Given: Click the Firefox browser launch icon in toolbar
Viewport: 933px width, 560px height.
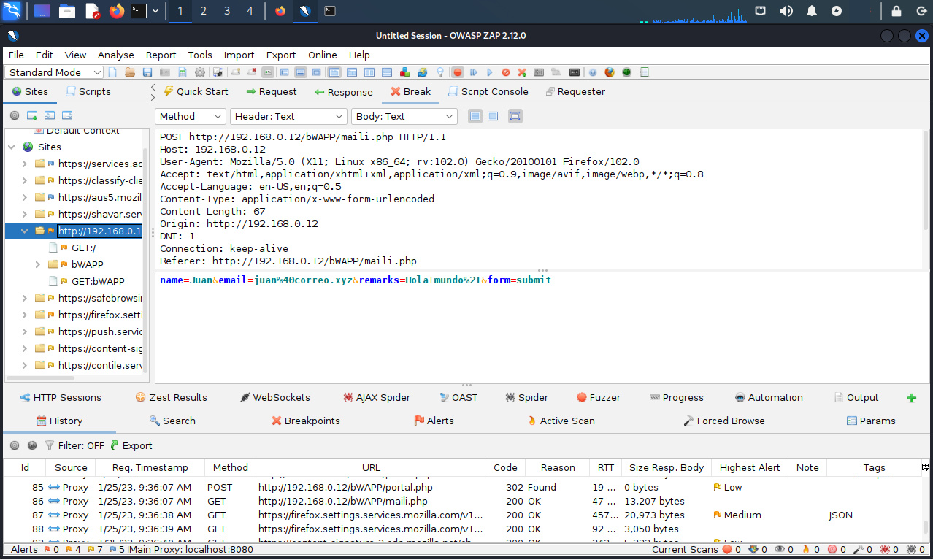Looking at the screenshot, I should pos(610,72).
